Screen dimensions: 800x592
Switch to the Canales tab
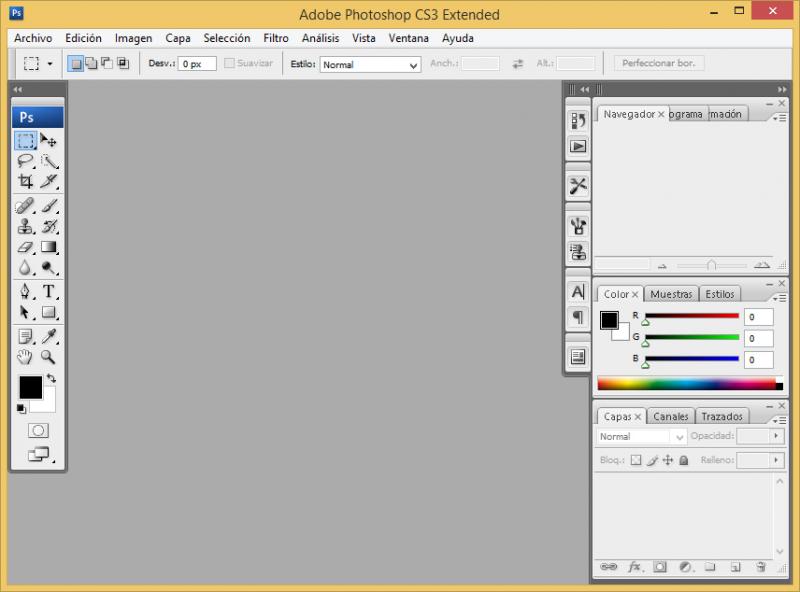671,416
